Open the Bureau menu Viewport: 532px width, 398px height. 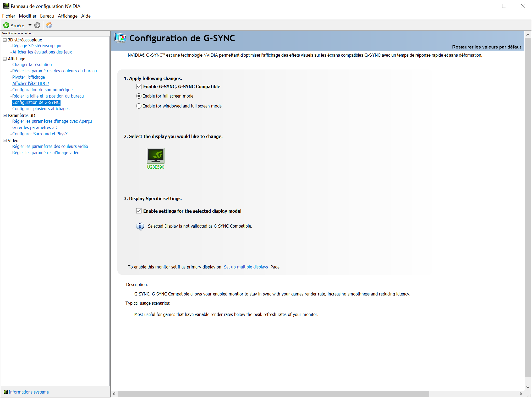[47, 16]
